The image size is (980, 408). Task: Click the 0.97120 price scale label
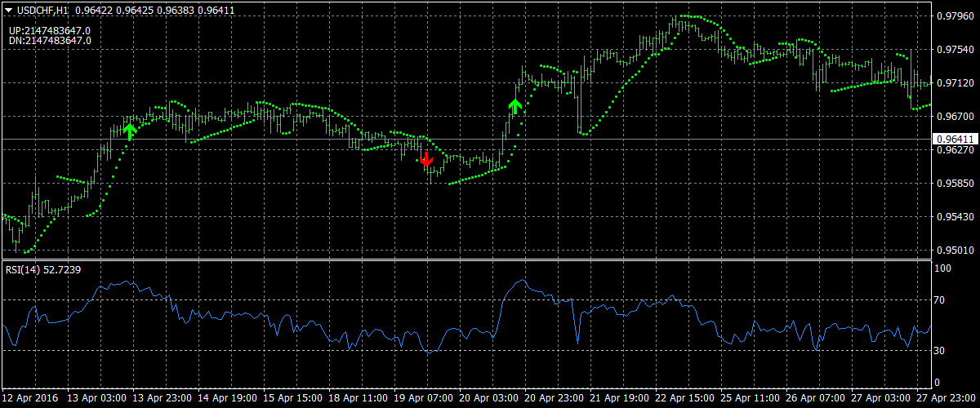953,83
